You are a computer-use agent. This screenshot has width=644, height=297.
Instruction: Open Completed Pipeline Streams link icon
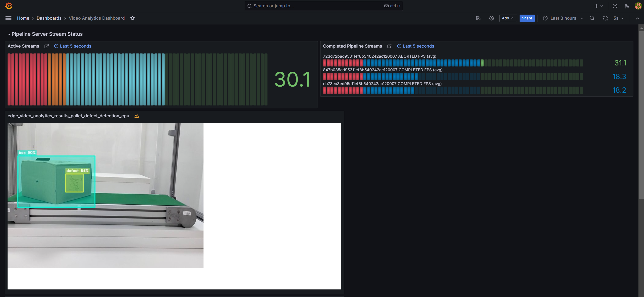389,46
